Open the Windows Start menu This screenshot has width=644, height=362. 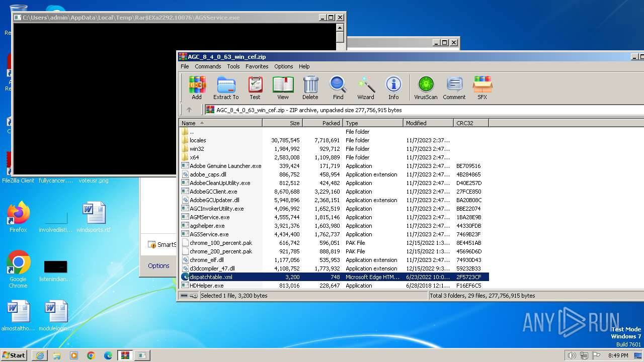14,355
